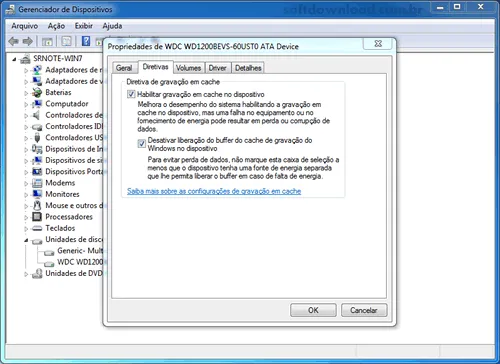Screen dimensions: 500x364
Task: Expand the Computador node
Action: [26, 104]
